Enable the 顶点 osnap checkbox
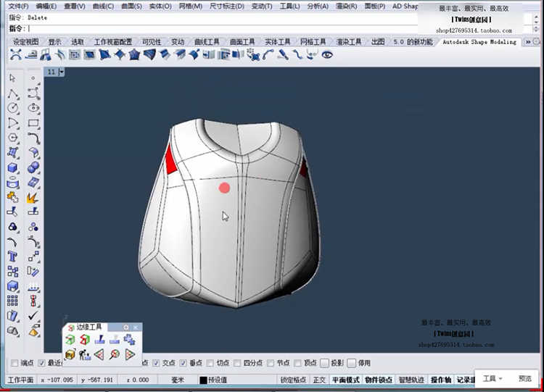Viewport: 544px width, 392px height. point(297,363)
